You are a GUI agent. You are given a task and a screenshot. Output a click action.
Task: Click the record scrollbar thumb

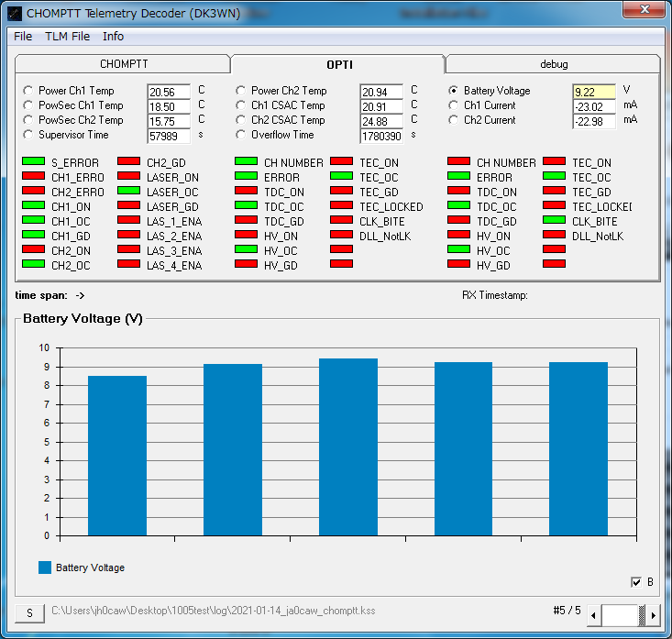point(642,615)
